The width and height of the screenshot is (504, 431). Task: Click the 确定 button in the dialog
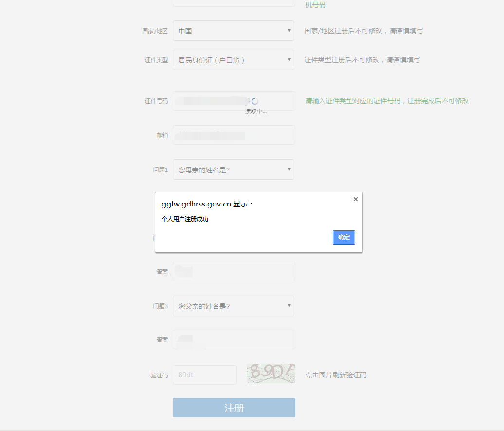(343, 237)
